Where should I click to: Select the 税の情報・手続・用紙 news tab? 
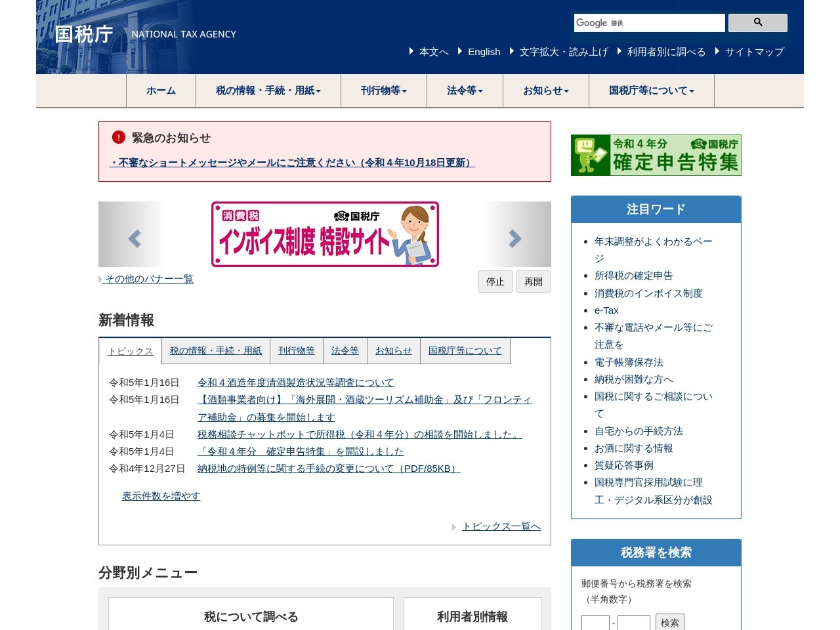point(216,351)
